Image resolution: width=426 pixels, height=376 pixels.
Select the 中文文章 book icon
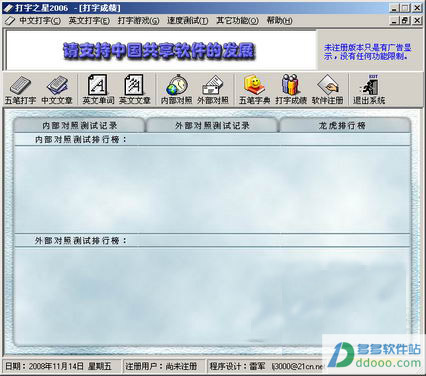click(57, 89)
